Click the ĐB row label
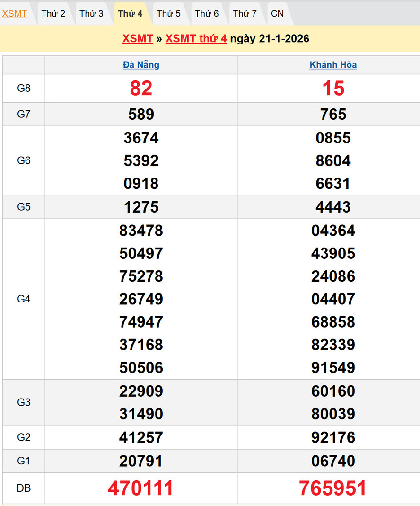420x506 pixels. click(x=24, y=488)
